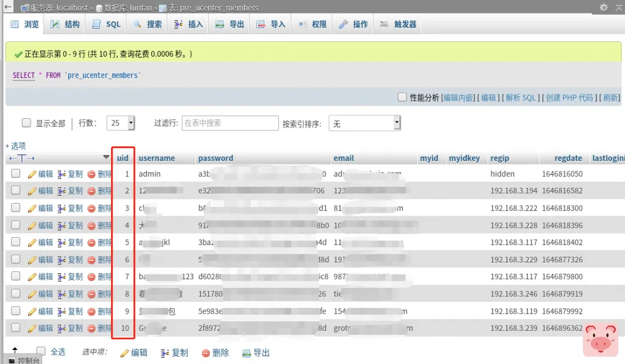
Task: Click the create PHP code link
Action: [569, 98]
